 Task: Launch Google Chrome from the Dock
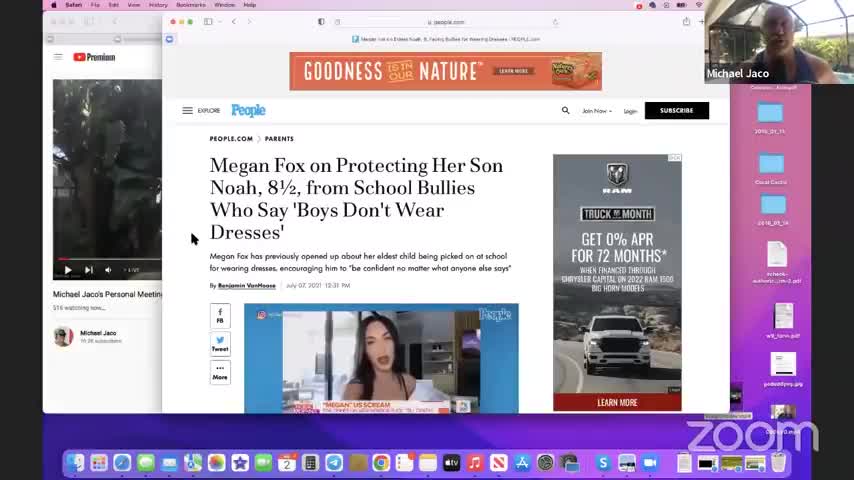[381, 463]
